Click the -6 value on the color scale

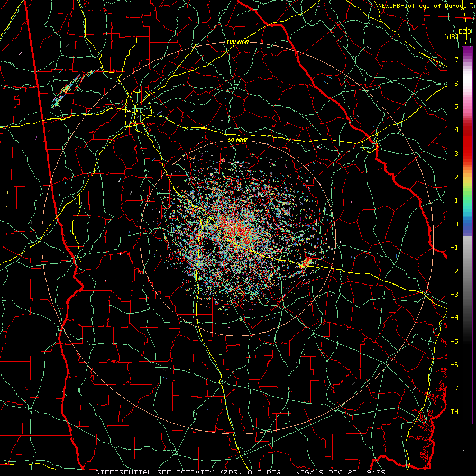point(454,364)
